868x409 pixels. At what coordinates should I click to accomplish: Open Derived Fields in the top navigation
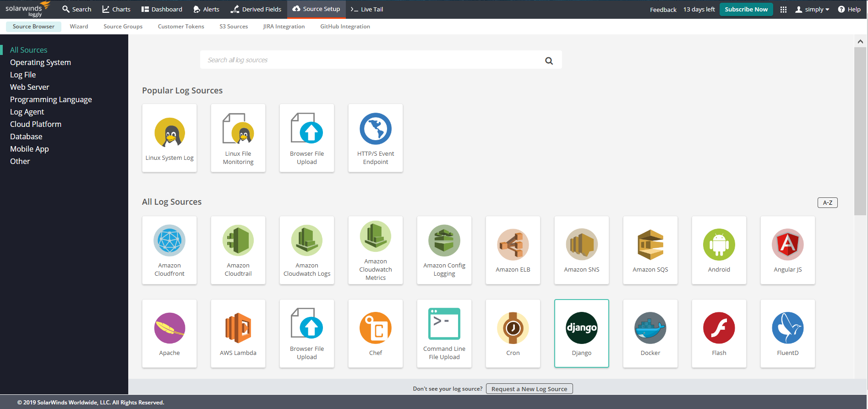(x=256, y=9)
